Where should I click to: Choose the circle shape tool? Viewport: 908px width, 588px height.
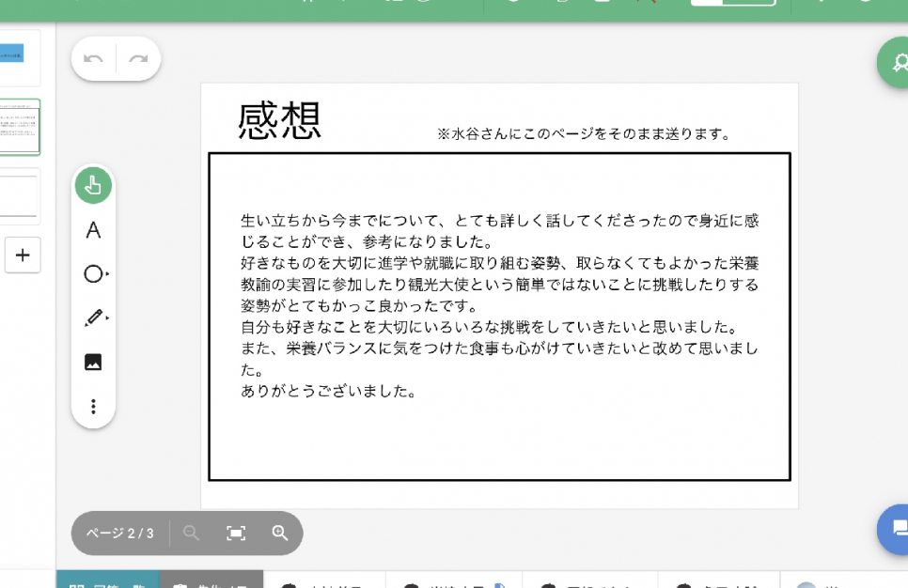tap(94, 274)
